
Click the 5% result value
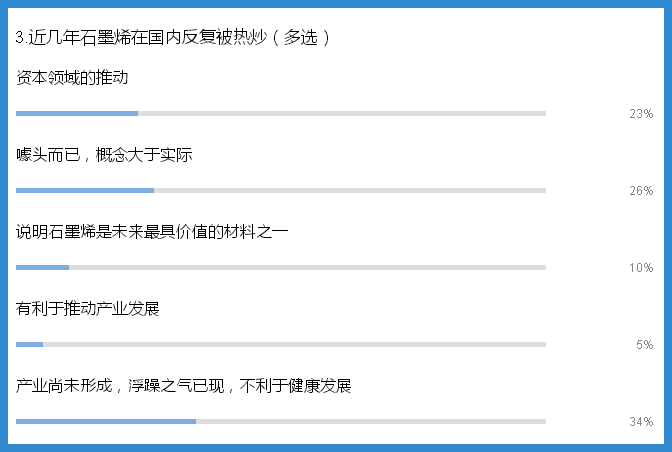click(x=644, y=345)
